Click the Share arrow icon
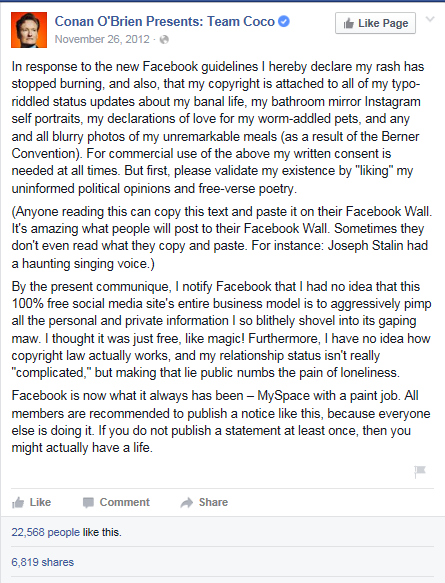 pos(187,503)
